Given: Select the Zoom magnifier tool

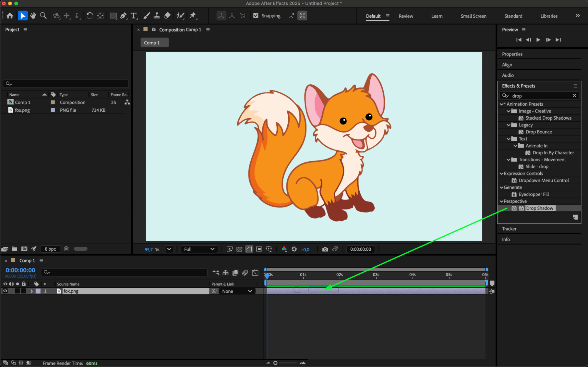Looking at the screenshot, I should 43,16.
